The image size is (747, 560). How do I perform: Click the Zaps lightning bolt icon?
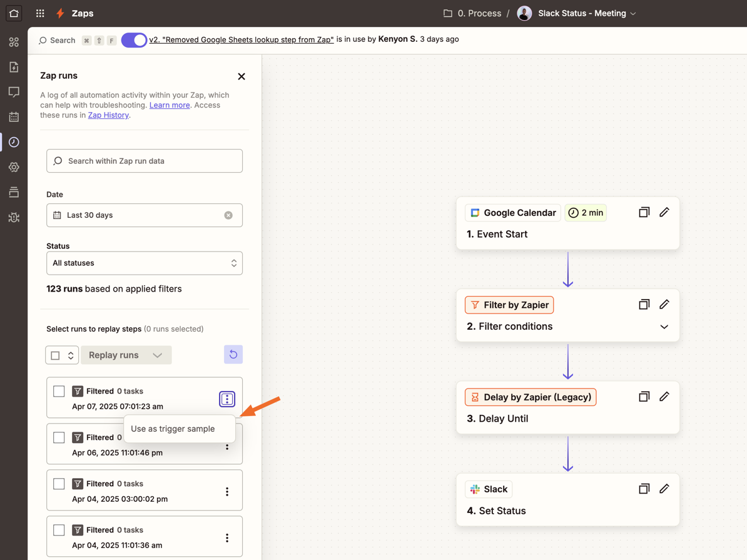[x=60, y=13]
